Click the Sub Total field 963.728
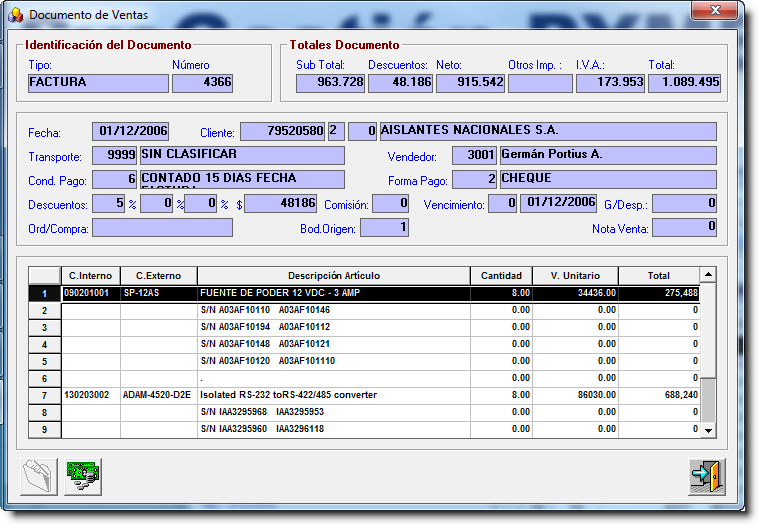This screenshot has height=525, width=759. (x=330, y=83)
